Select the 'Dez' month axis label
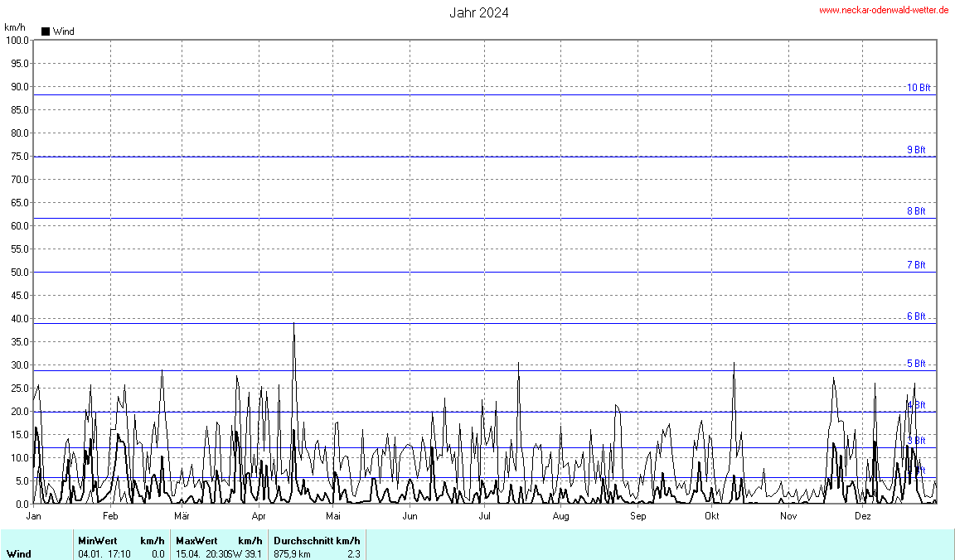The width and height of the screenshot is (955, 560). [863, 517]
